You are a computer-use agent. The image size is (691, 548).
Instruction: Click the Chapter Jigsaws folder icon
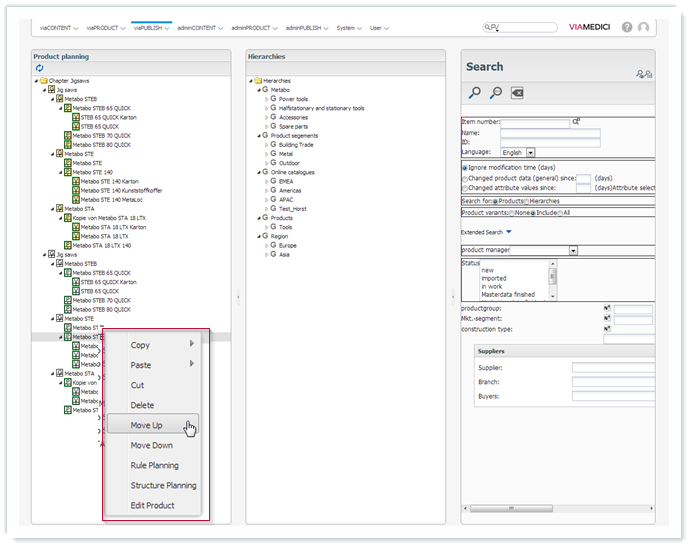(45, 80)
